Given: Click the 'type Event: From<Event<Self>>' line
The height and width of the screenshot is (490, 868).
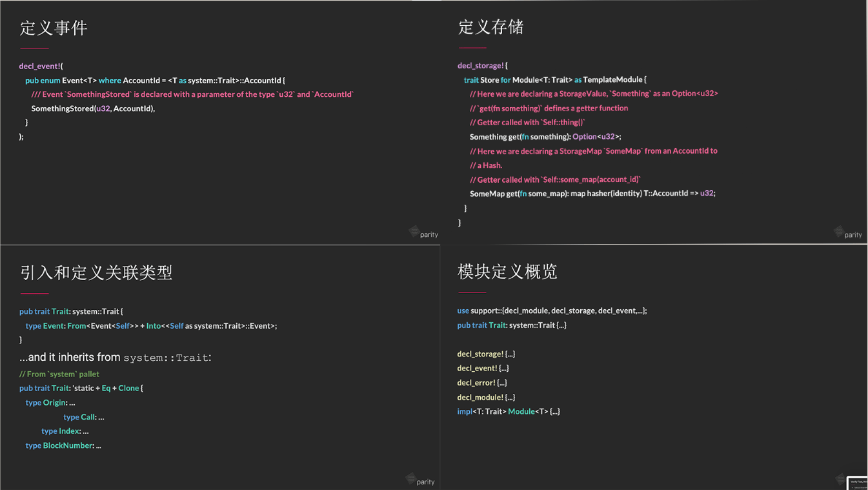Looking at the screenshot, I should (151, 326).
